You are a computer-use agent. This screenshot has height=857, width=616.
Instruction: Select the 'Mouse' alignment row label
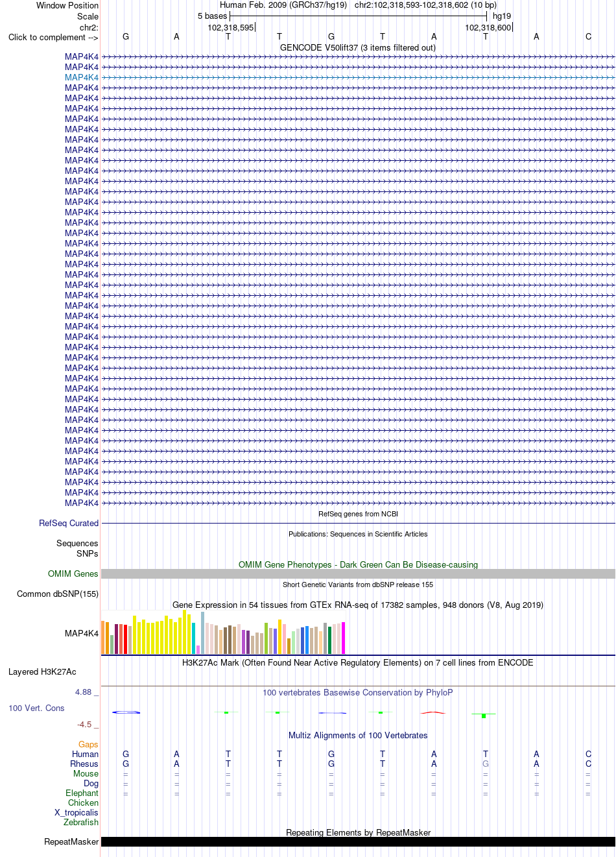pyautogui.click(x=86, y=773)
